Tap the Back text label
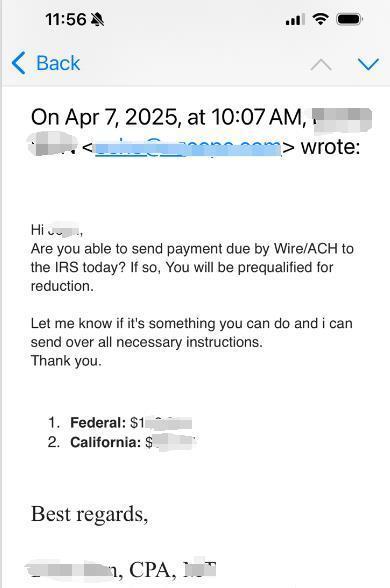This screenshot has width=390, height=588. (58, 63)
